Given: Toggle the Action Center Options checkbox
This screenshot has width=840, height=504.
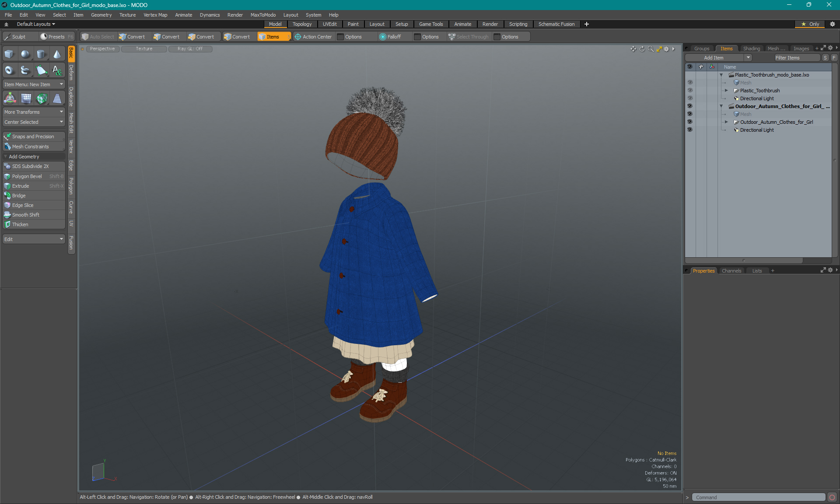Looking at the screenshot, I should coord(340,37).
